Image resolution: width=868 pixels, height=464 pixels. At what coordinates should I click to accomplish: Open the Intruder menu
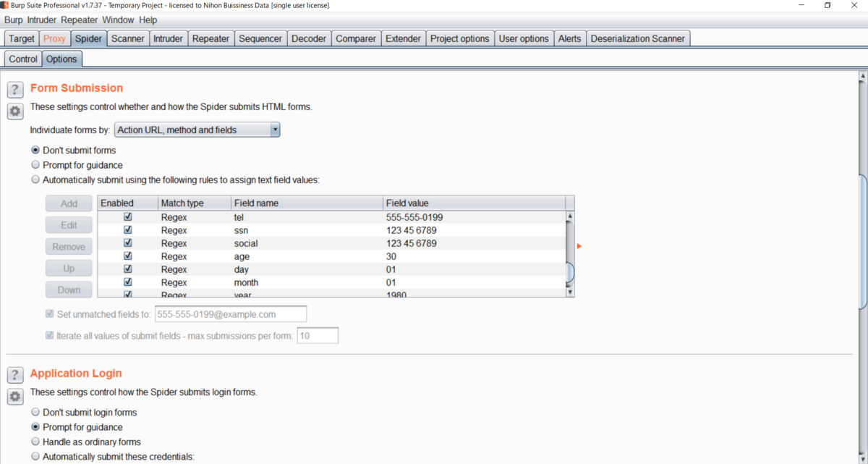[42, 20]
